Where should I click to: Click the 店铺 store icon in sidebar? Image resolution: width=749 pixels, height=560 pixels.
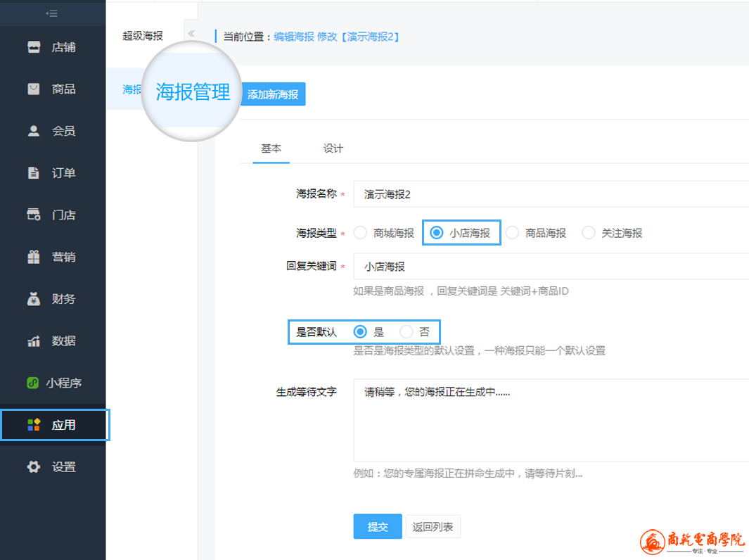[34, 48]
